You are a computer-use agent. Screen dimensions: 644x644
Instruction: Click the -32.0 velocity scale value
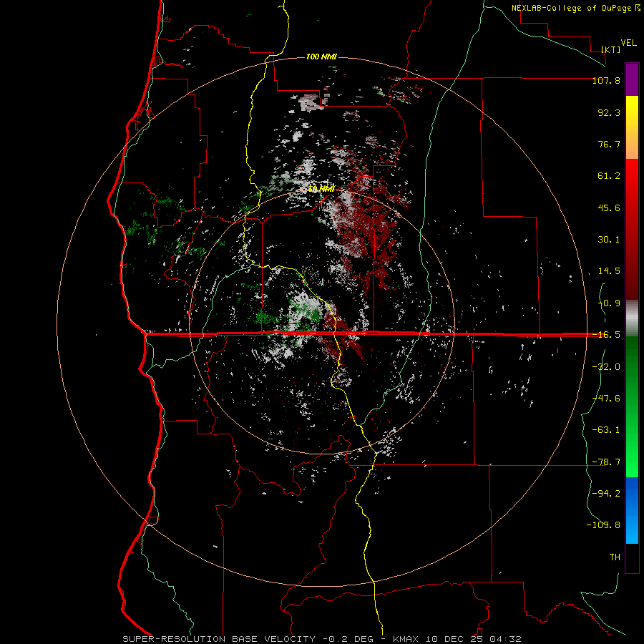point(606,367)
